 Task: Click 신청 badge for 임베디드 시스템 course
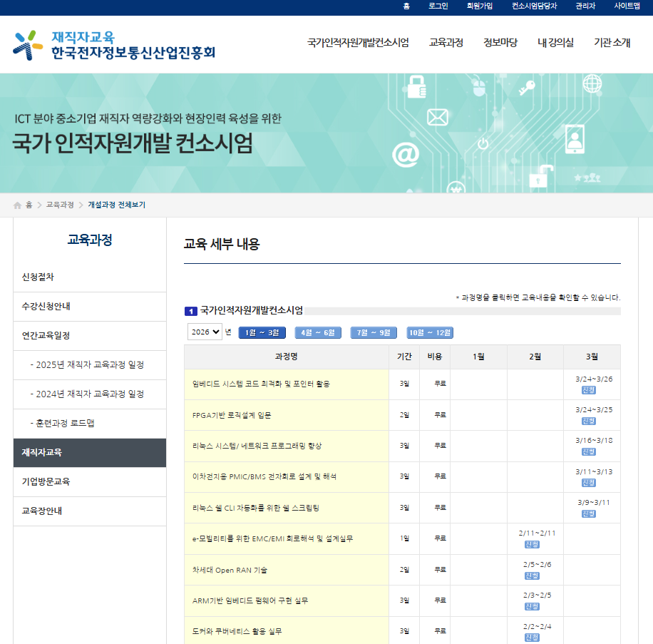tap(589, 390)
